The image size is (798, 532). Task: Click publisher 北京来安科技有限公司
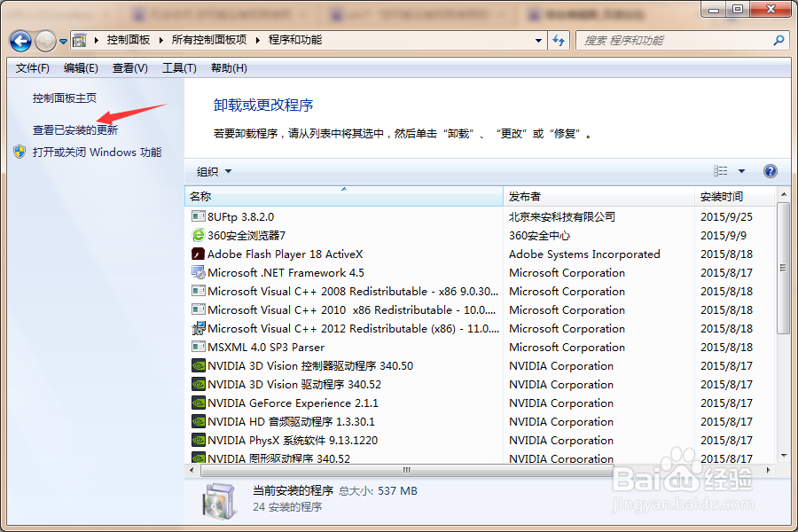click(x=562, y=217)
